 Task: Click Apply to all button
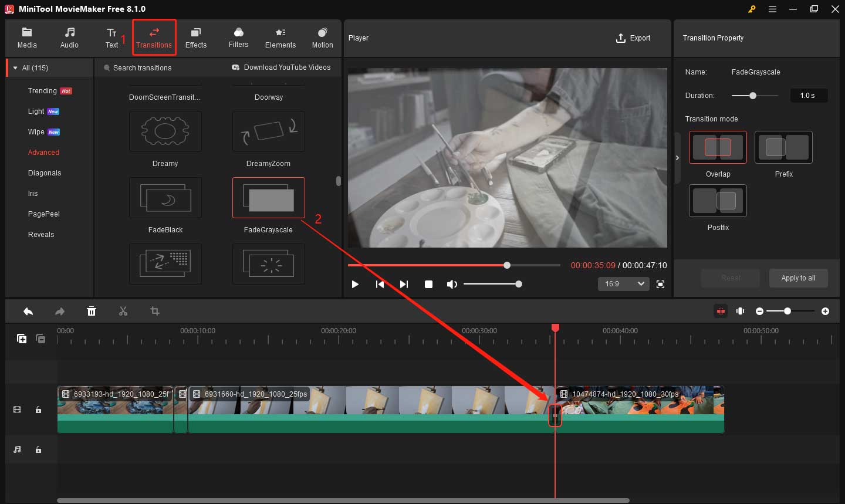[798, 278]
